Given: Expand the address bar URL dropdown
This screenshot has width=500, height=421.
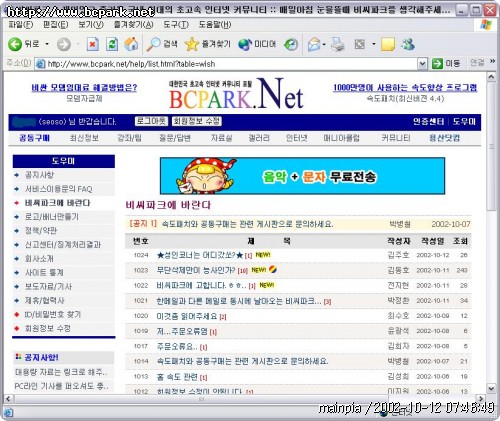Looking at the screenshot, I should 422,63.
